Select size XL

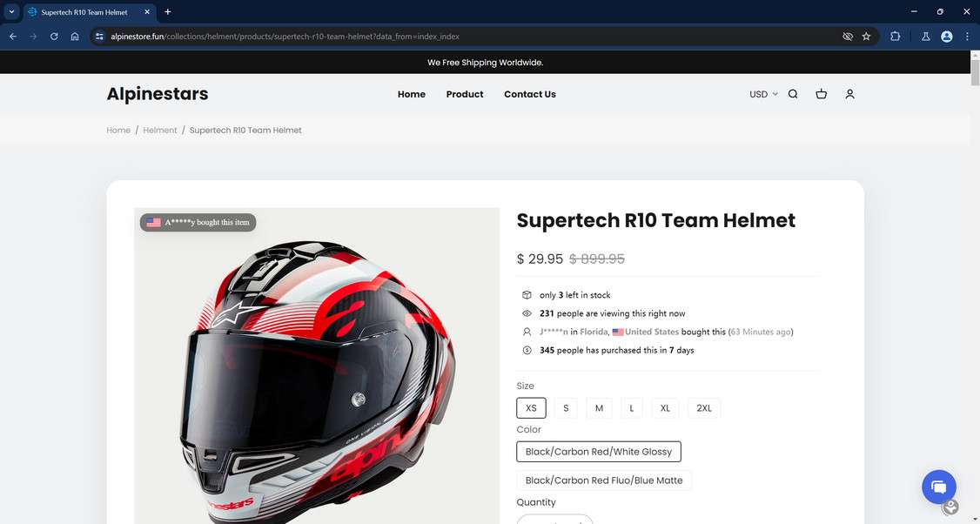pyautogui.click(x=665, y=407)
